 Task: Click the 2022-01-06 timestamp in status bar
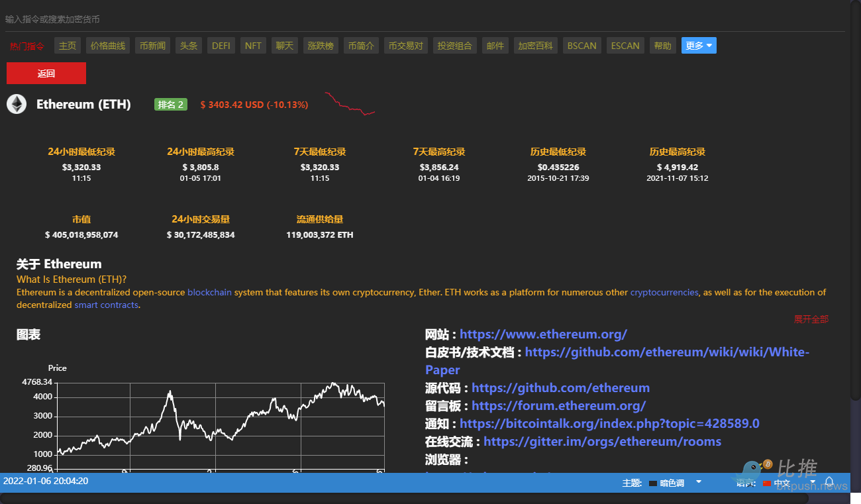pos(46,481)
